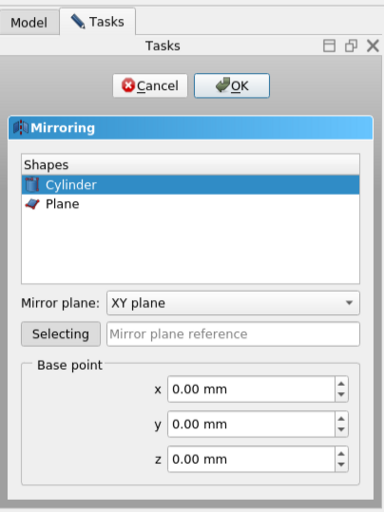Image resolution: width=384 pixels, height=512 pixels.
Task: Click the Mirroring panel header icon
Action: (x=21, y=128)
